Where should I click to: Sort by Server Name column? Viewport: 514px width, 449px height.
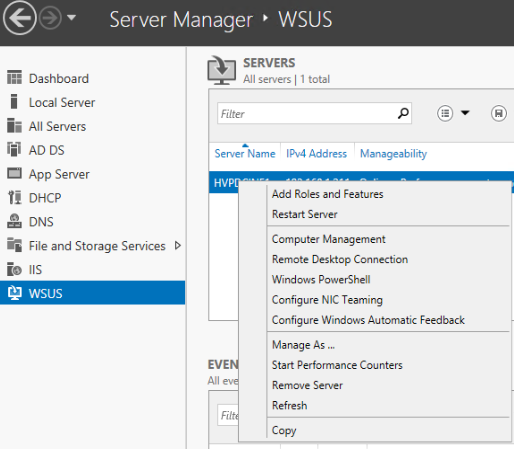tap(245, 153)
